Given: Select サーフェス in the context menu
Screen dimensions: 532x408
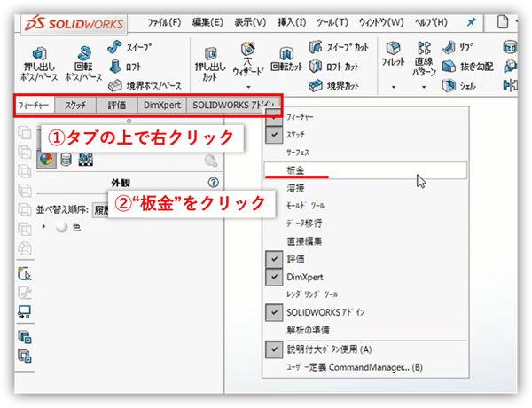Looking at the screenshot, I should pos(365,153).
